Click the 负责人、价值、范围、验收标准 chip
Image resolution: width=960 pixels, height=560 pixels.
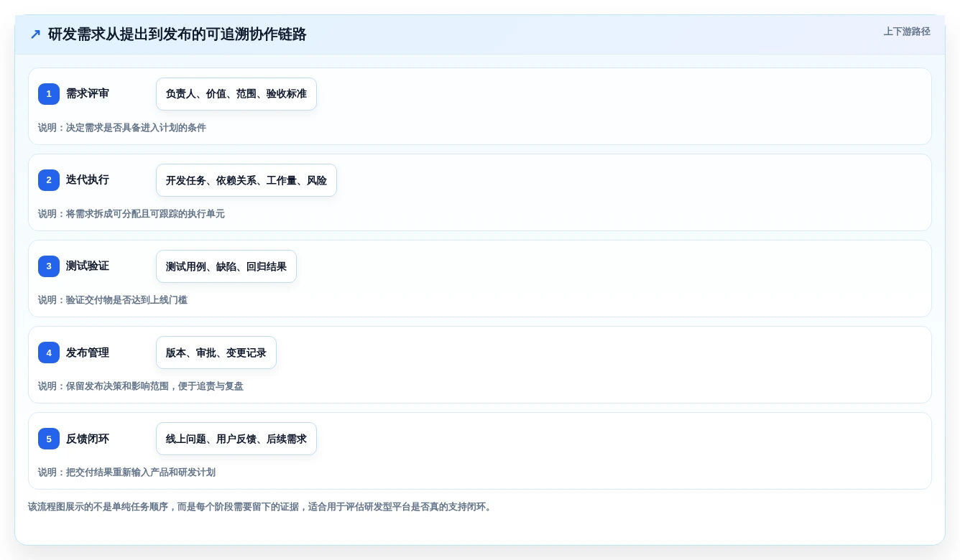click(x=236, y=94)
